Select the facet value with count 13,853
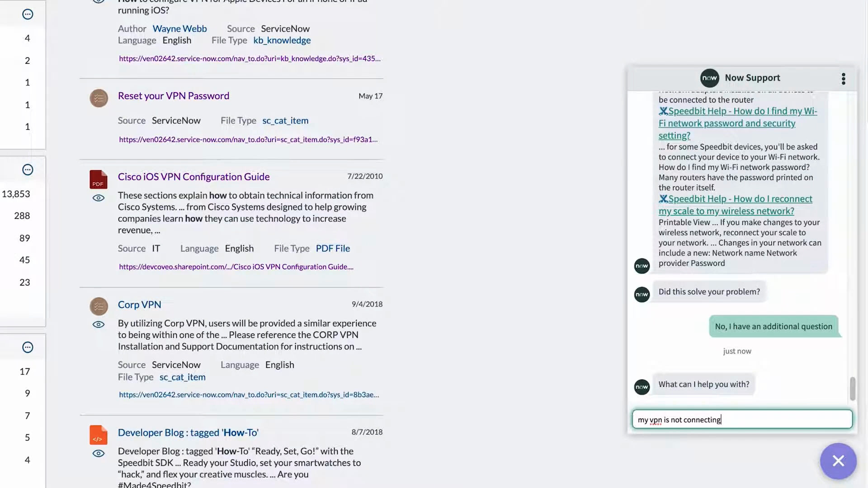This screenshot has height=488, width=868. pos(16,194)
